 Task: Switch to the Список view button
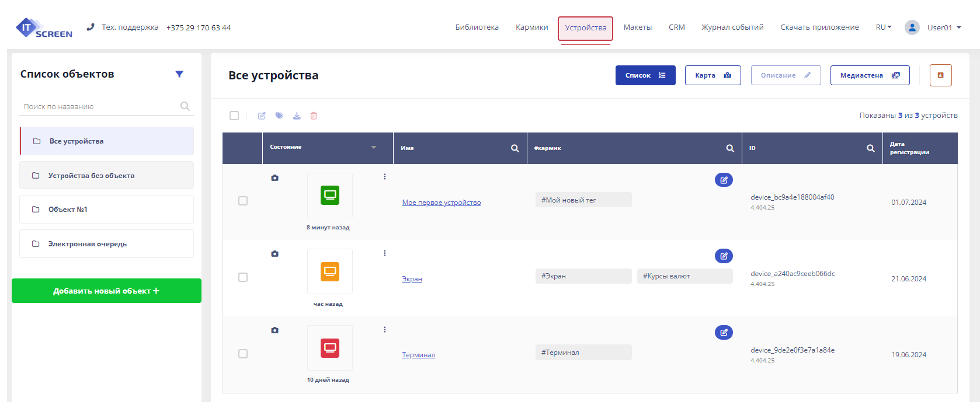coord(645,75)
